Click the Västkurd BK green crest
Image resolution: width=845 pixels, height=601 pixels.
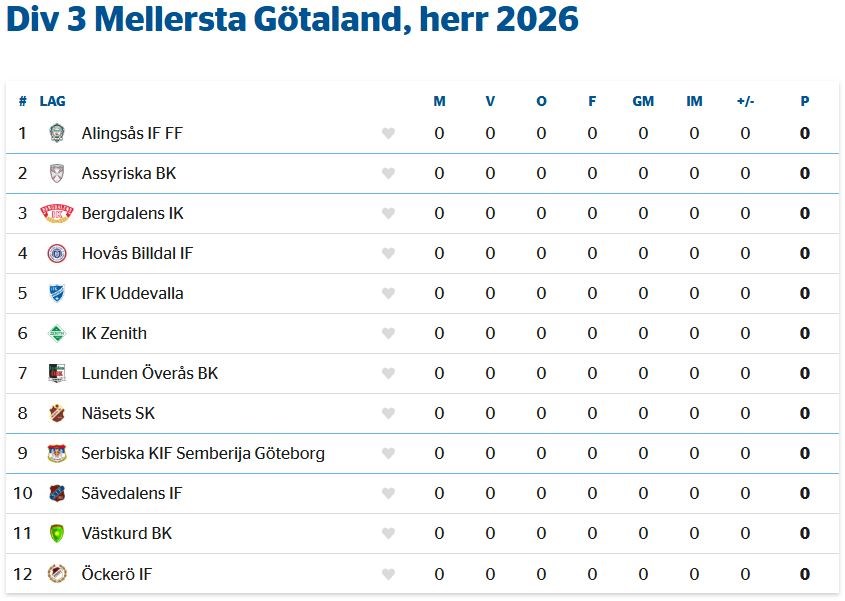tap(57, 533)
